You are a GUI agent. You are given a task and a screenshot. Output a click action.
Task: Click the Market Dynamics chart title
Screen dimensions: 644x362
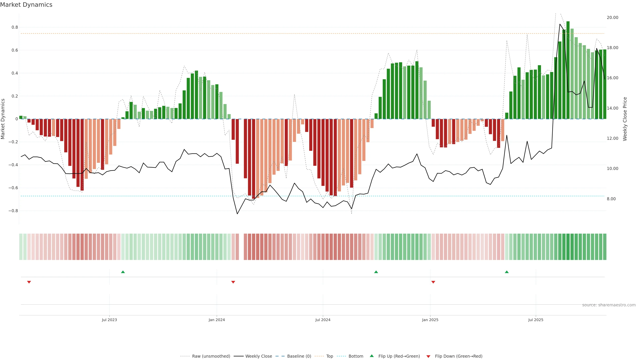pyautogui.click(x=26, y=5)
